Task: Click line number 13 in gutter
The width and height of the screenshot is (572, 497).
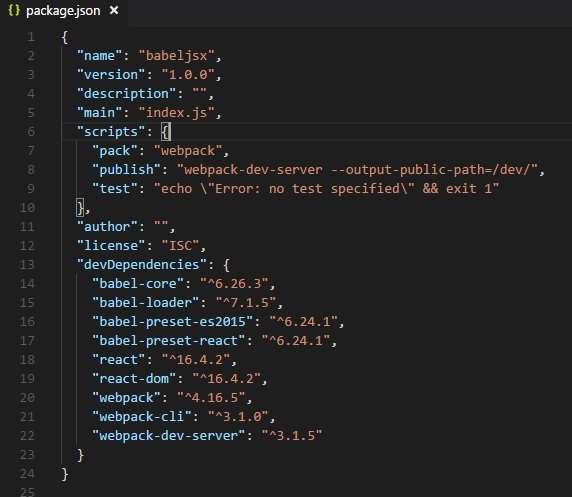Action: [27, 264]
